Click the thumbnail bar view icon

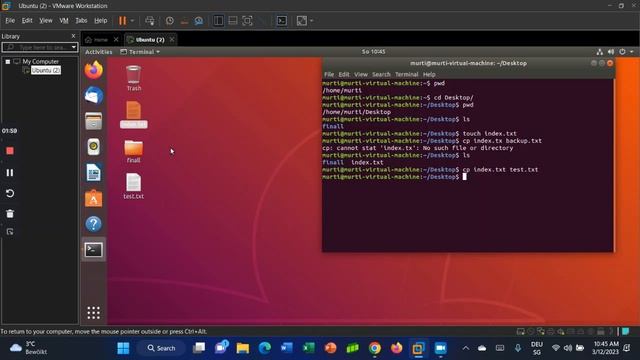point(233,21)
